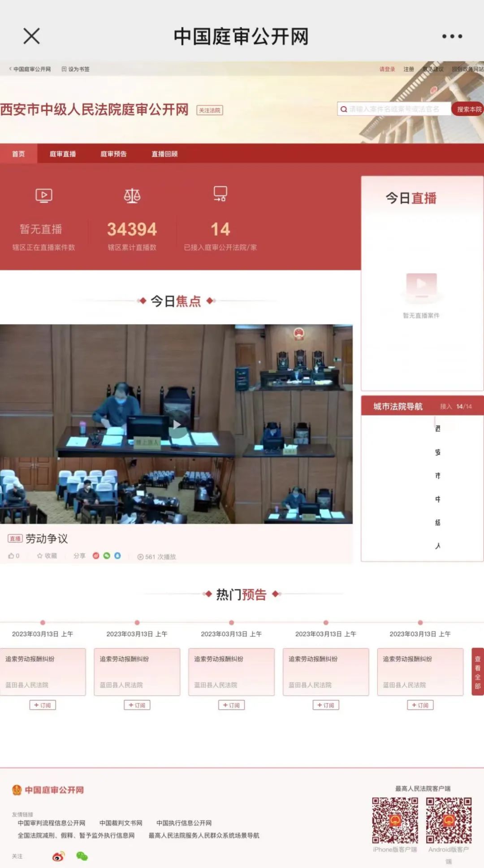
Task: Click the footer Weibo follow icon
Action: click(58, 856)
